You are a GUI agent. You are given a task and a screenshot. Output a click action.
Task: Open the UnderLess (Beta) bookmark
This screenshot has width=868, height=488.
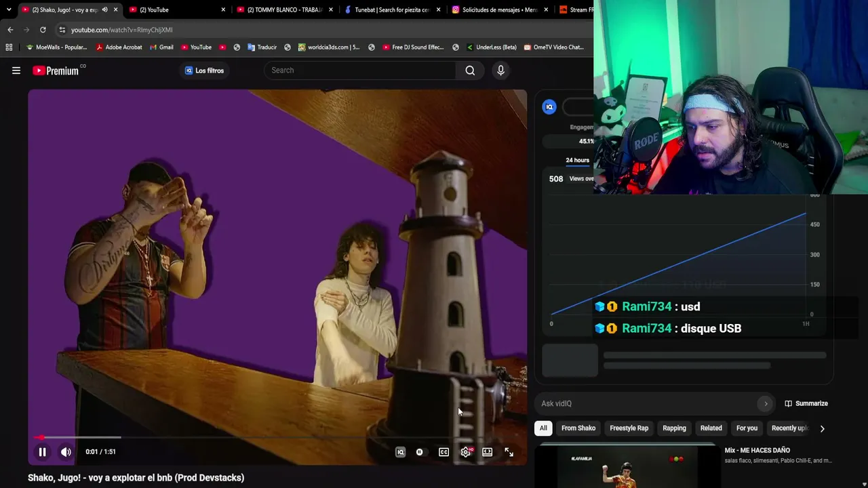[491, 47]
